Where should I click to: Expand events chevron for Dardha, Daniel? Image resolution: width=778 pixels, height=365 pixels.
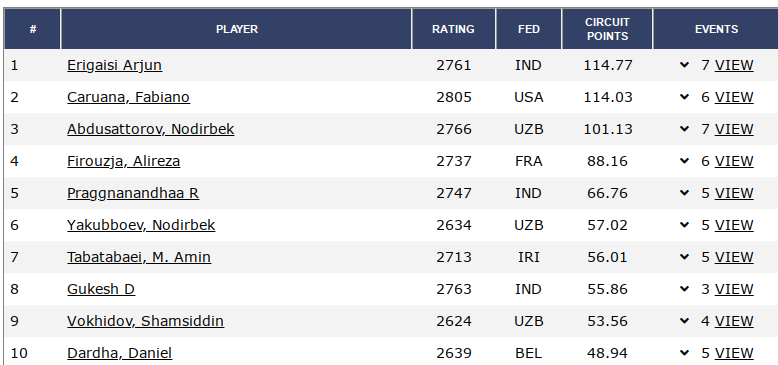pyautogui.click(x=685, y=353)
